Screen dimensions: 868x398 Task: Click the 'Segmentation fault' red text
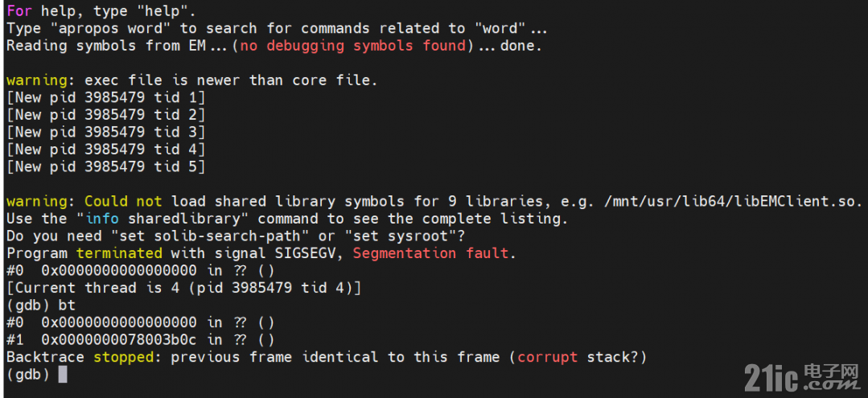click(x=430, y=253)
